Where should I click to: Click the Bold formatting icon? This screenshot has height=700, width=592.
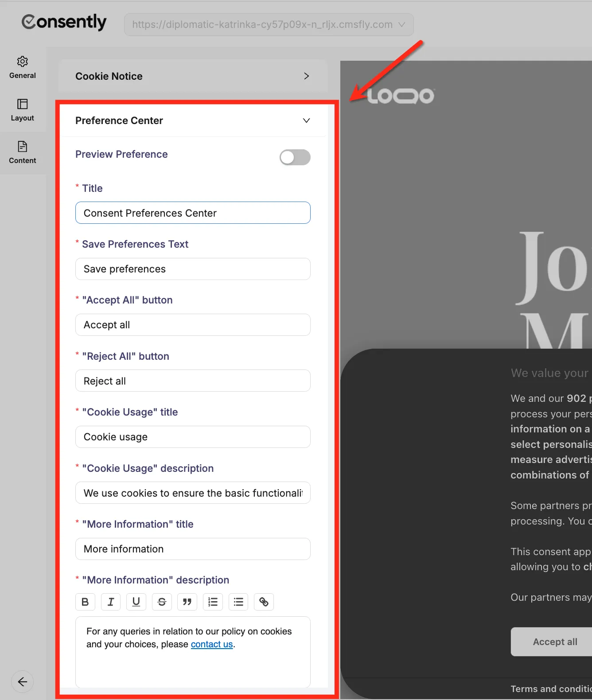(85, 602)
